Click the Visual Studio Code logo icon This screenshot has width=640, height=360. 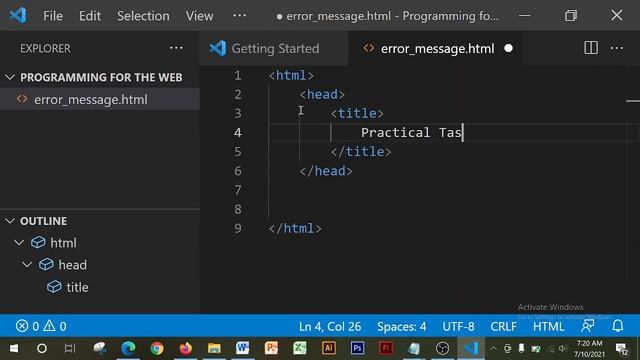(18, 16)
